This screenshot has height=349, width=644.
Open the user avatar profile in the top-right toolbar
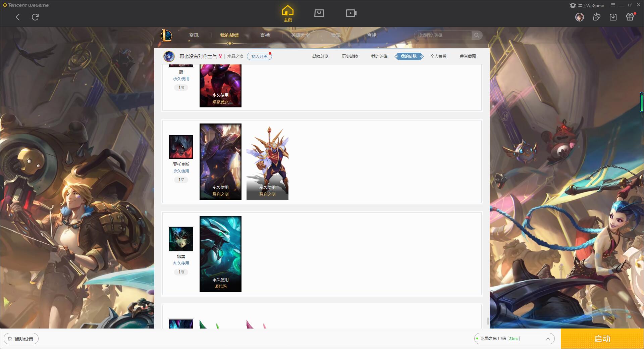tap(580, 17)
